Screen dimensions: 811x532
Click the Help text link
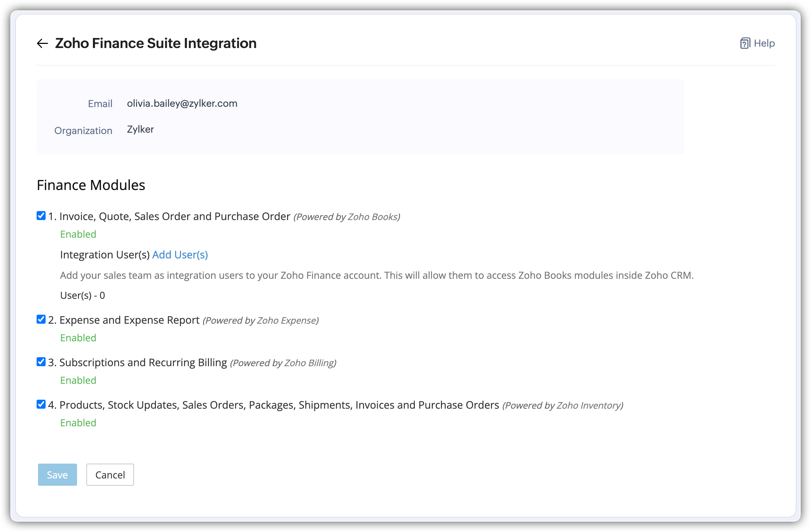764,44
